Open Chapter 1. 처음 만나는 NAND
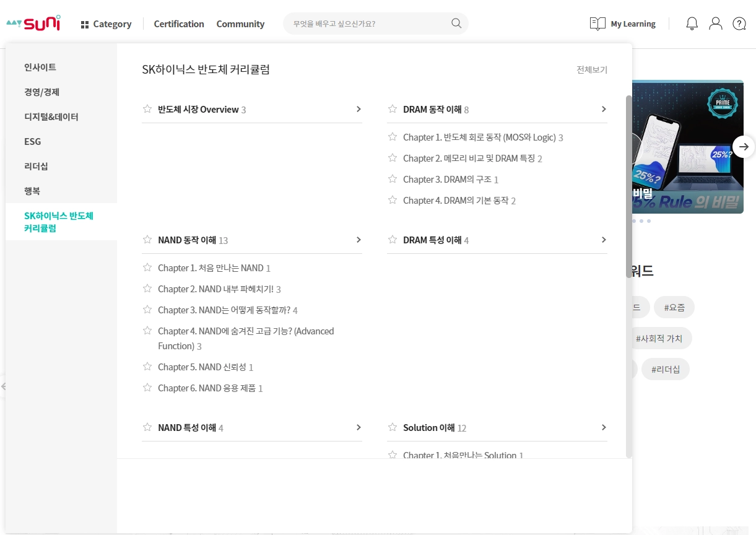The width and height of the screenshot is (756, 535). (211, 268)
